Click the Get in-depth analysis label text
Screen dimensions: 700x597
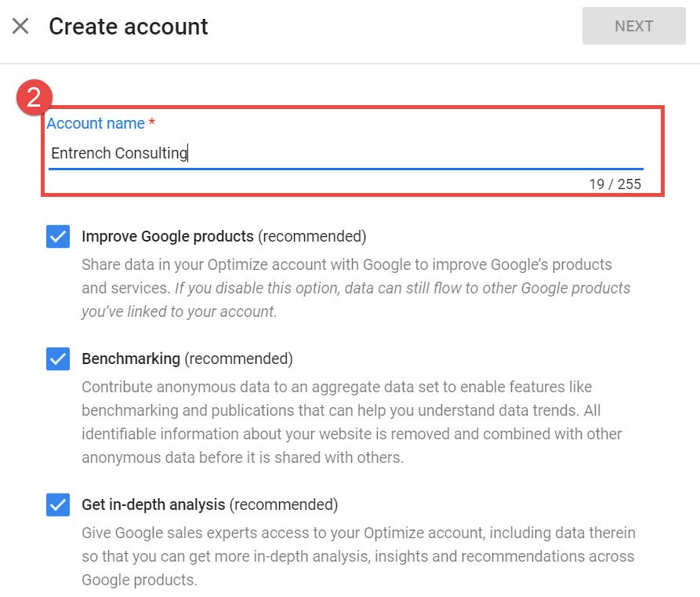tap(154, 504)
